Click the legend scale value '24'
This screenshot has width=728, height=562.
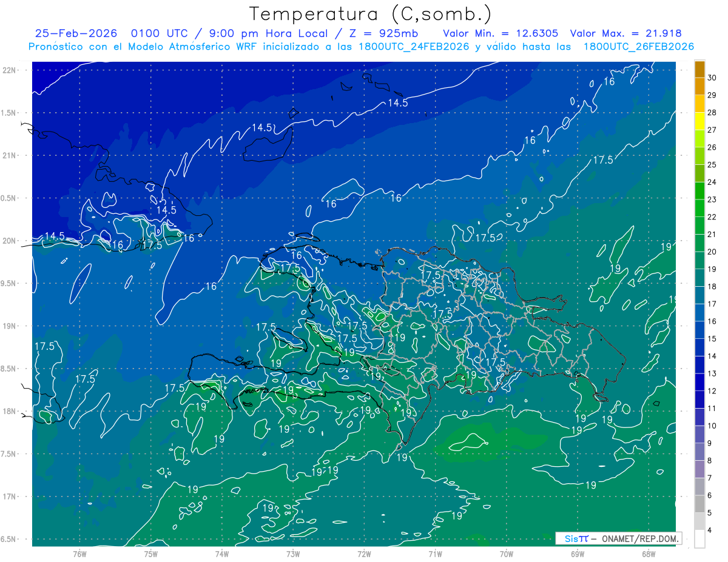click(712, 182)
